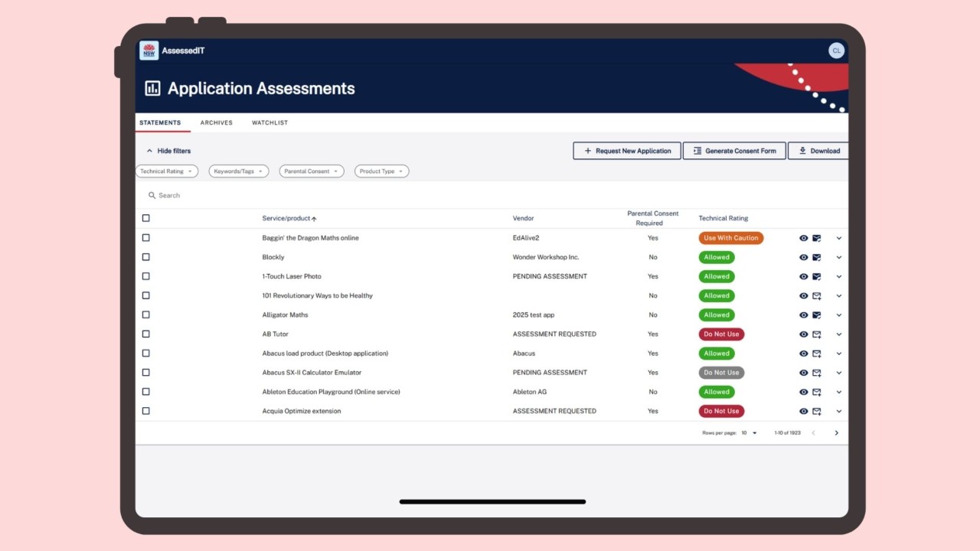Check the Abacus load product row
980x551 pixels.
[x=146, y=354]
